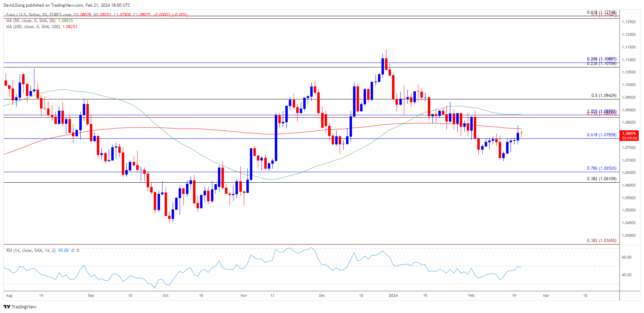Viewport: 644px width, 313px height.
Task: Click the Nov date on time axis
Action: (x=244, y=295)
